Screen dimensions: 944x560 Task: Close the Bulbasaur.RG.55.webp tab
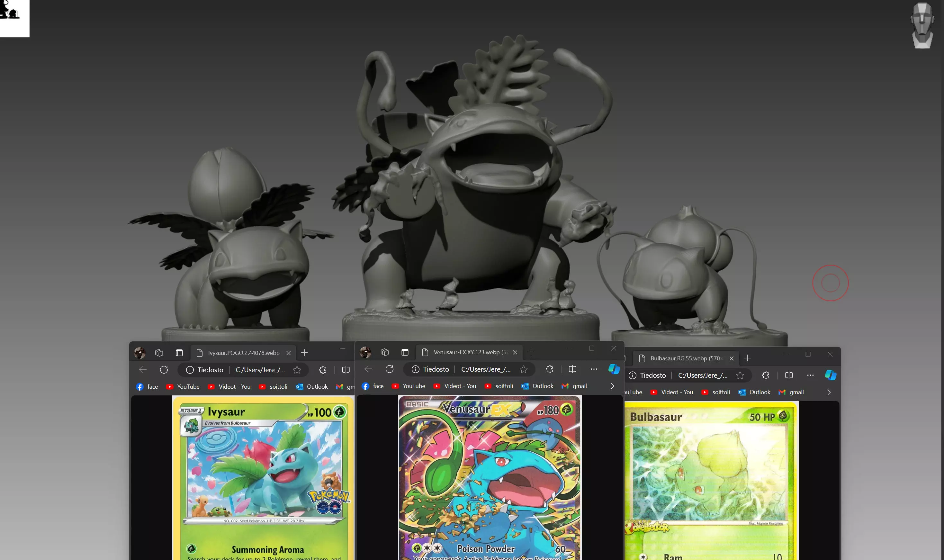[732, 358]
